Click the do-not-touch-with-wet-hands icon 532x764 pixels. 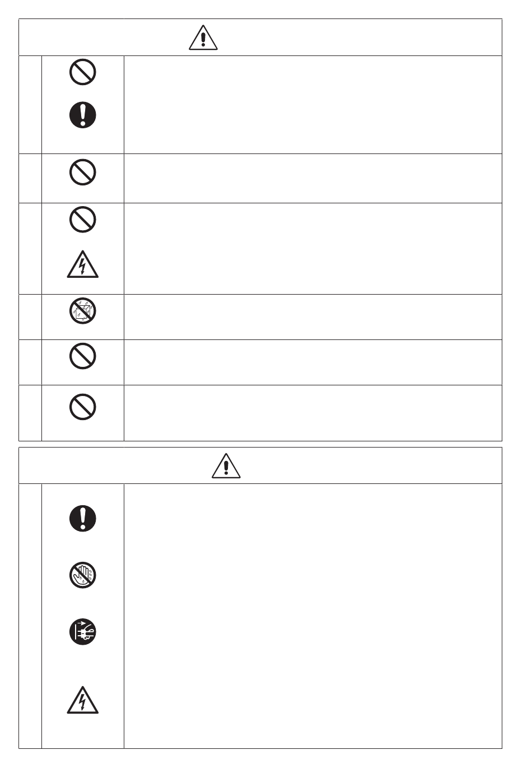tap(83, 575)
